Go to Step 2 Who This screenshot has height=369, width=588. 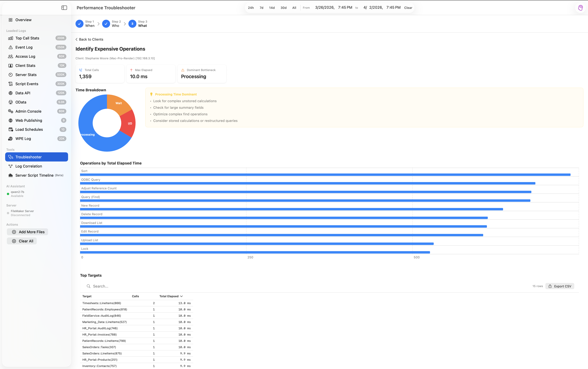[106, 24]
